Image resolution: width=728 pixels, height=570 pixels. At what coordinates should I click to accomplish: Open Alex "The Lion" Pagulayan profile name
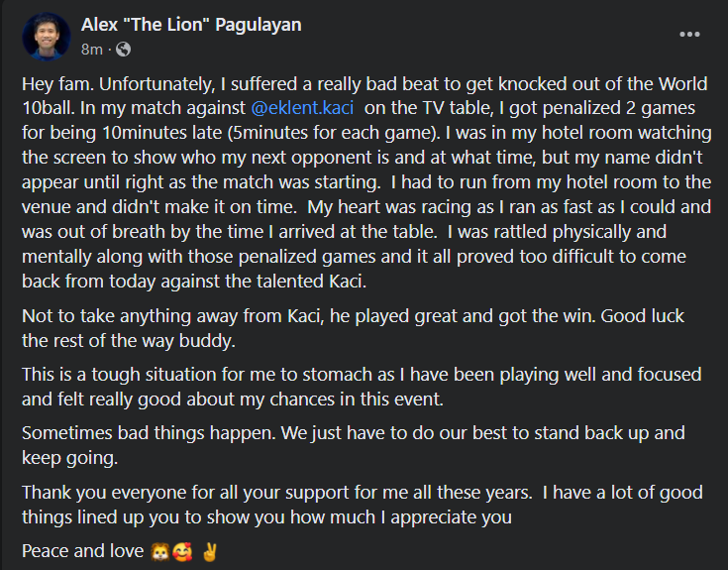pos(191,25)
